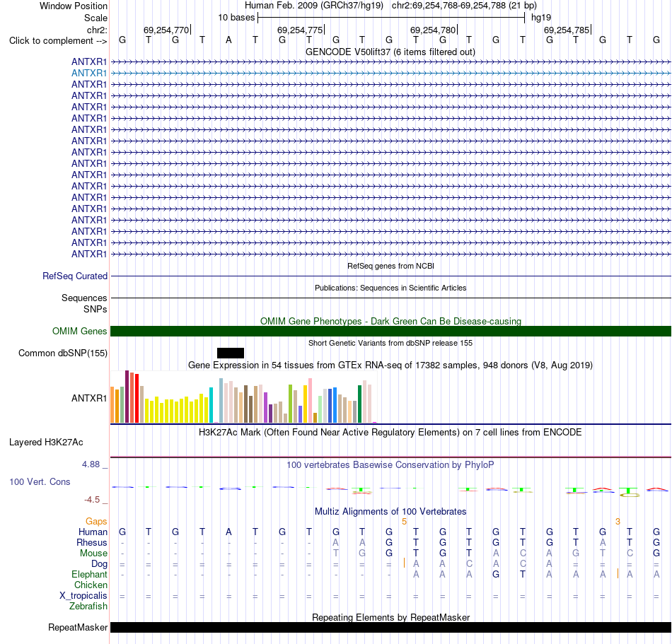Click the 'Zebrafish' alignment row label
This screenshot has width=672, height=644.
(x=88, y=607)
